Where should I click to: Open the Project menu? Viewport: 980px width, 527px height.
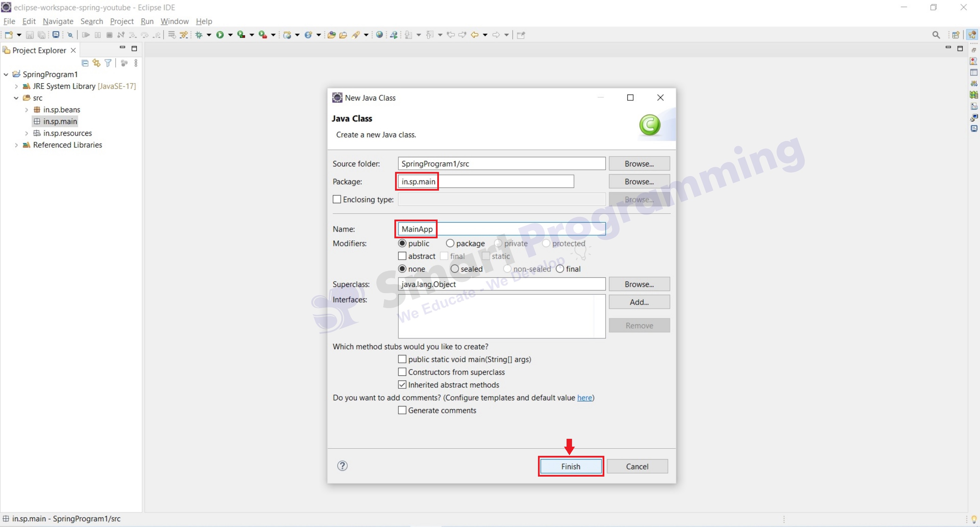pos(122,21)
